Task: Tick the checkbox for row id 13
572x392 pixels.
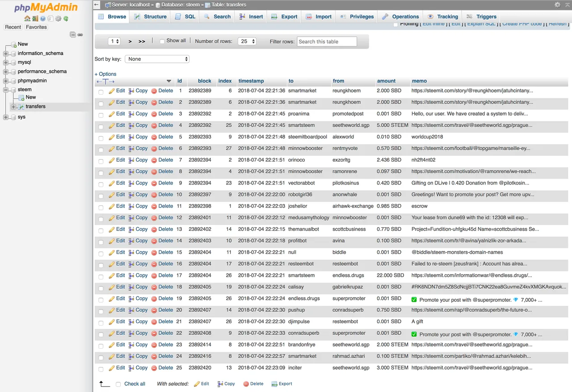Action: tap(101, 230)
